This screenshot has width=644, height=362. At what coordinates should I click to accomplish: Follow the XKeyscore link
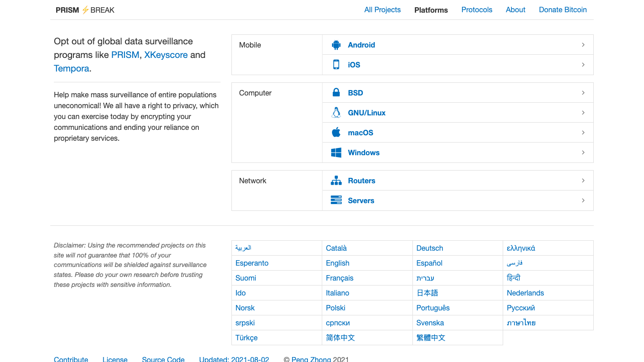[166, 55]
